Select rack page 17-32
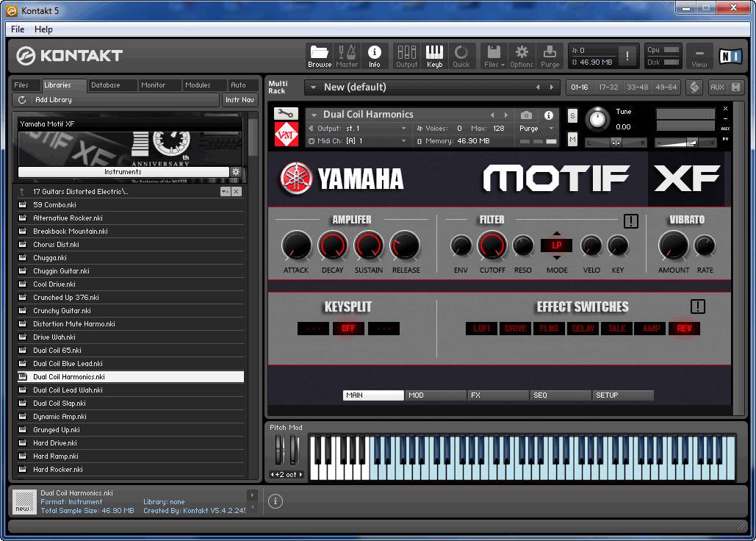 coord(608,87)
